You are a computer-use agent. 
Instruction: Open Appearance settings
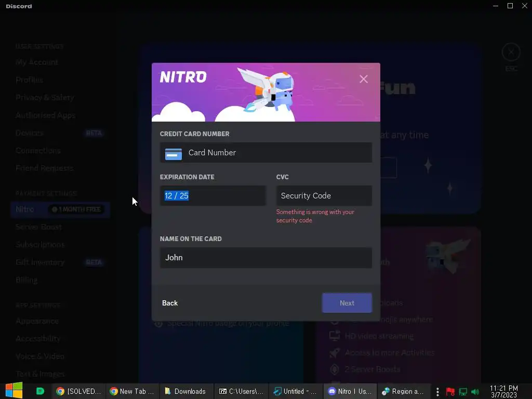[x=37, y=321]
